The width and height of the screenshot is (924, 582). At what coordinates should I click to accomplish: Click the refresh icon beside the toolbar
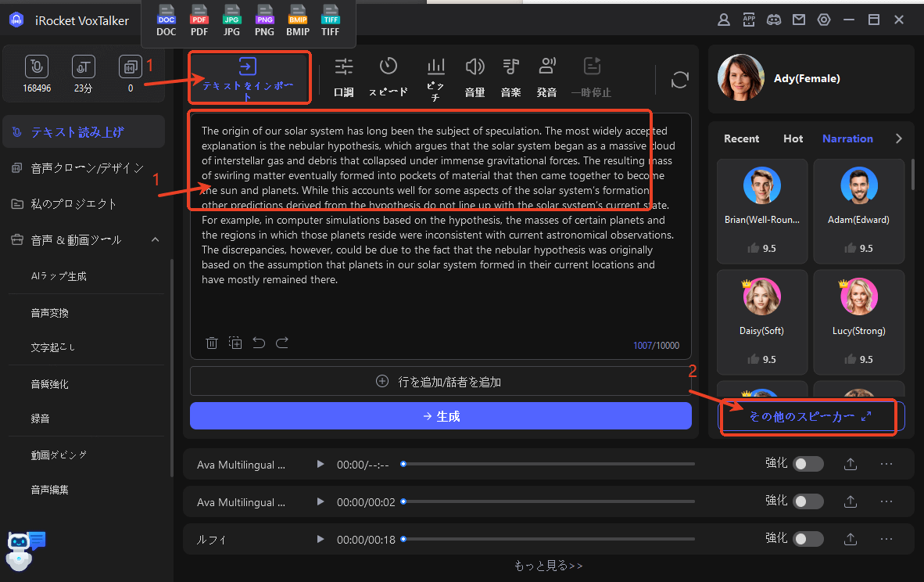[679, 80]
